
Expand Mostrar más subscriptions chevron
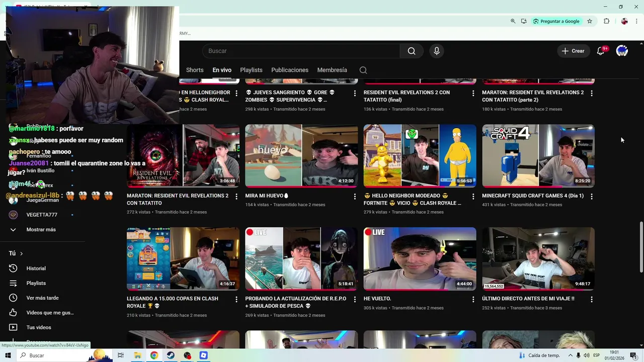(x=13, y=230)
